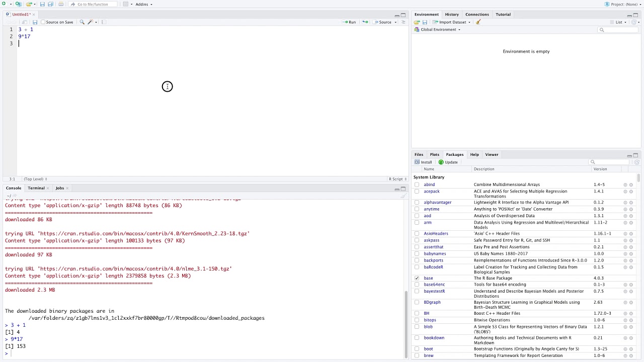Check the abind package checkbox
Screen dimensions: 644x362
[x=417, y=185]
